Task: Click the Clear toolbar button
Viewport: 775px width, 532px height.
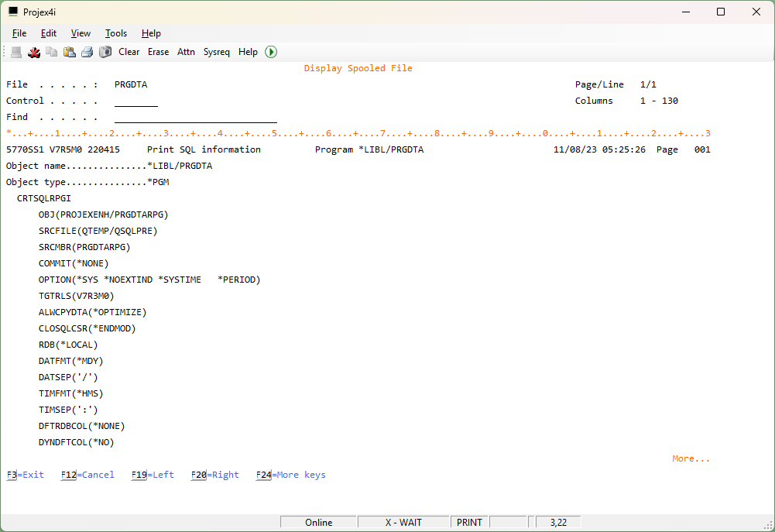Action: click(x=129, y=52)
